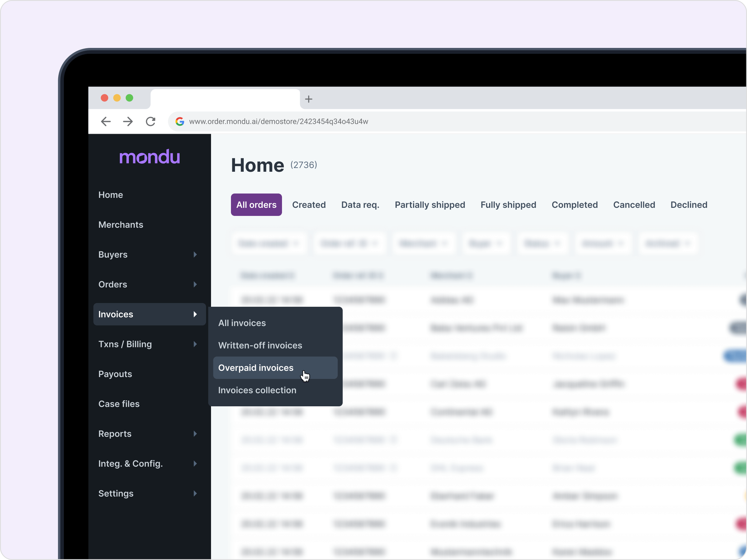Viewport: 747px width, 560px height.
Task: Open Written-off invoices submenu entry
Action: click(x=260, y=345)
